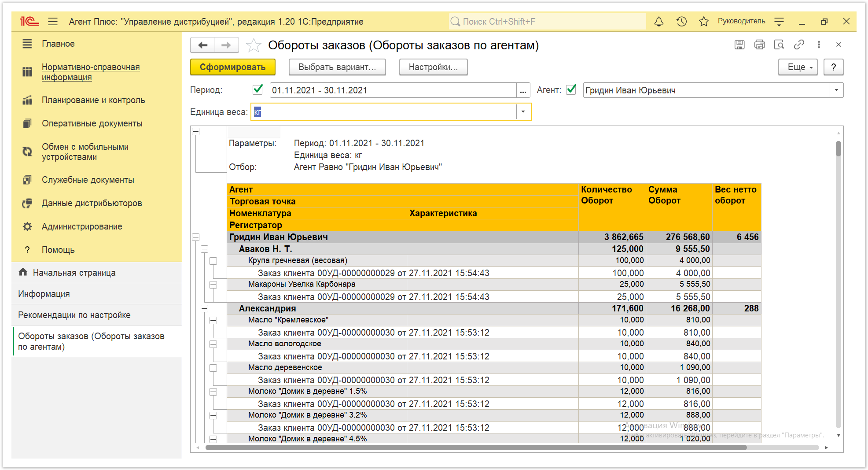Toggle the Период checkbox
The image size is (868, 470).
coord(258,89)
